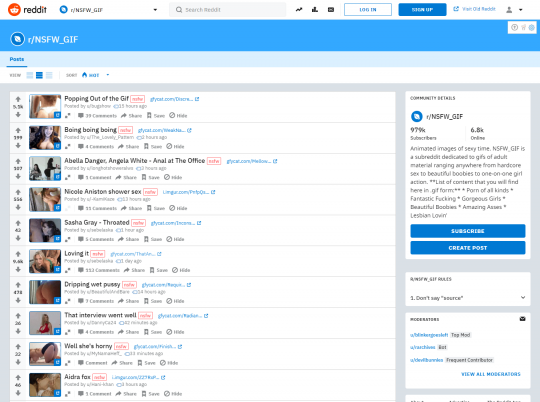Expand preview of 'Popping Out of the Gif' post
This screenshot has width=540, height=402.
[x=68, y=116]
